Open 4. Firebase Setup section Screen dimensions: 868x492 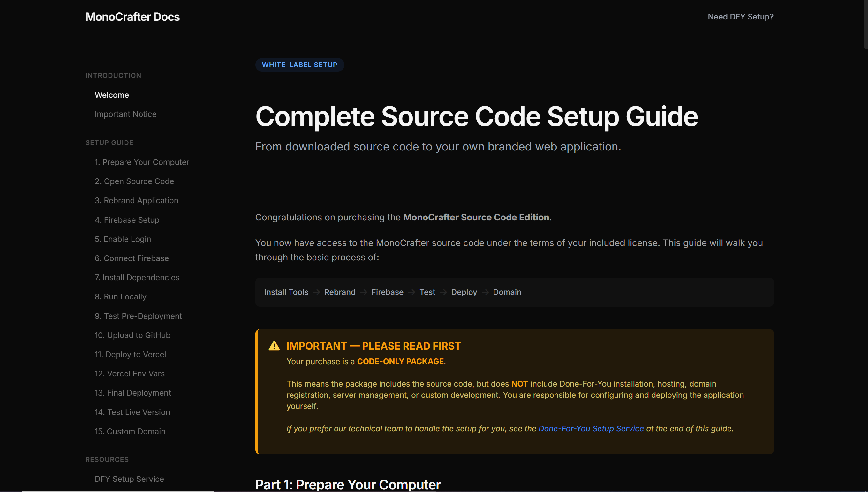click(127, 220)
